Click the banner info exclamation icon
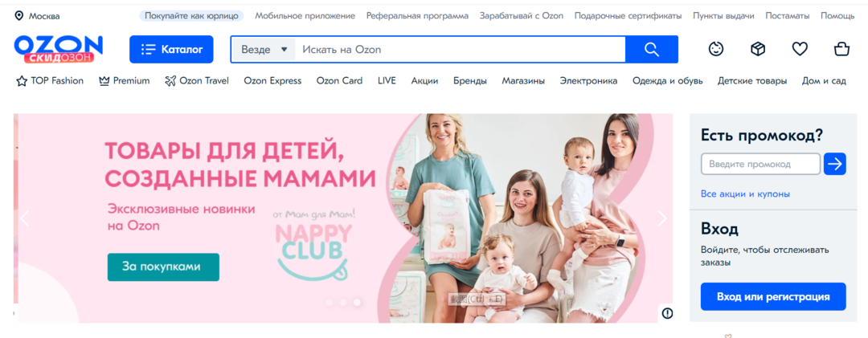The width and height of the screenshot is (868, 338). click(x=668, y=314)
